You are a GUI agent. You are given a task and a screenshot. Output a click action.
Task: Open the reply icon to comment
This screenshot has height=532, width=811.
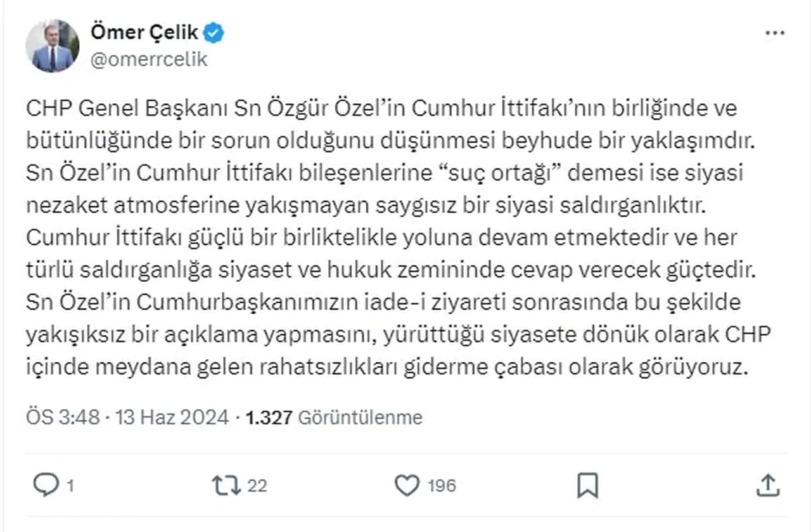[x=45, y=486]
